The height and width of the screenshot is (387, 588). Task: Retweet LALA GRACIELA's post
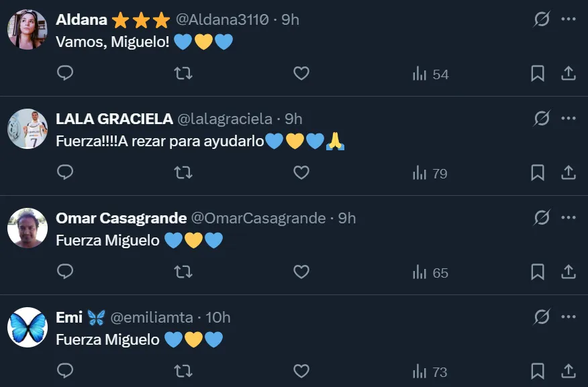[x=183, y=173]
